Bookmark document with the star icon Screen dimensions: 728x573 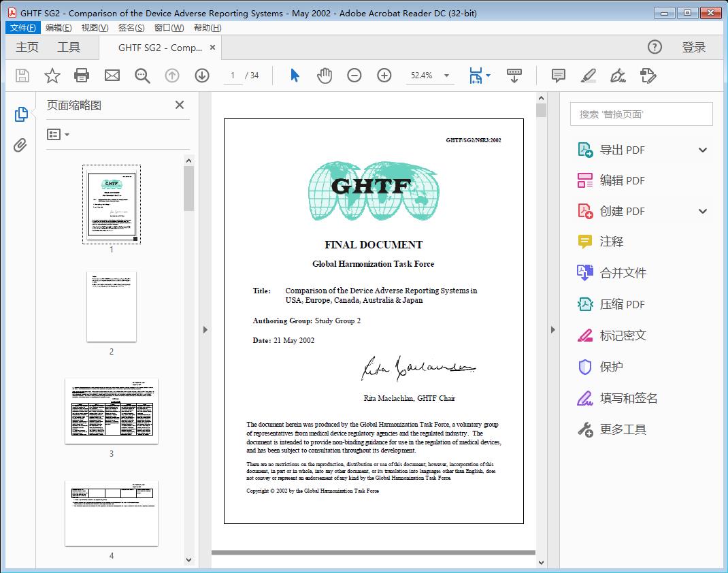(x=52, y=76)
